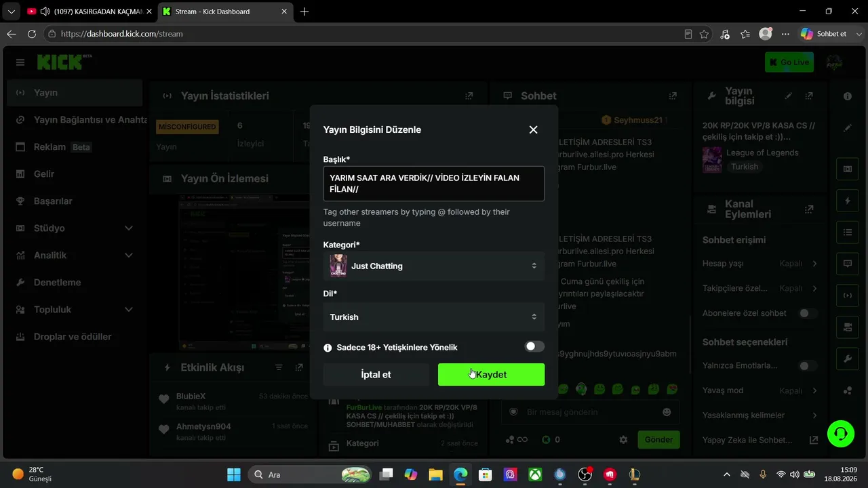Open Denetleme in the sidebar
This screenshot has height=488, width=868.
point(75,282)
